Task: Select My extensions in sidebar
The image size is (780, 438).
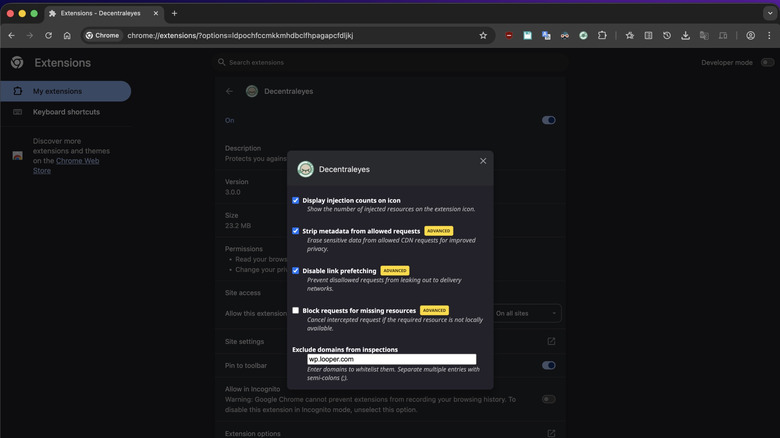Action: pos(65,91)
